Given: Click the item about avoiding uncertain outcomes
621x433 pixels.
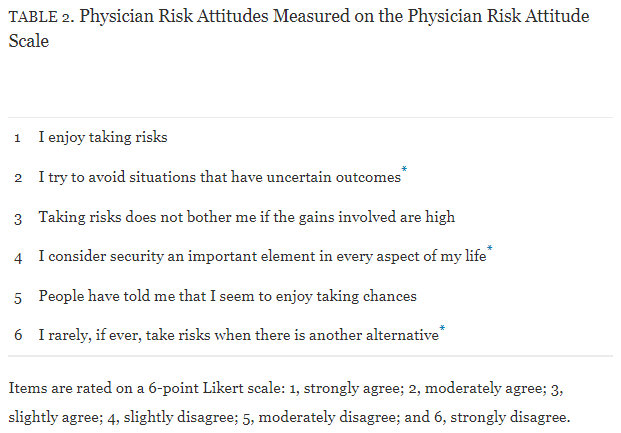Looking at the screenshot, I should pyautogui.click(x=219, y=178).
